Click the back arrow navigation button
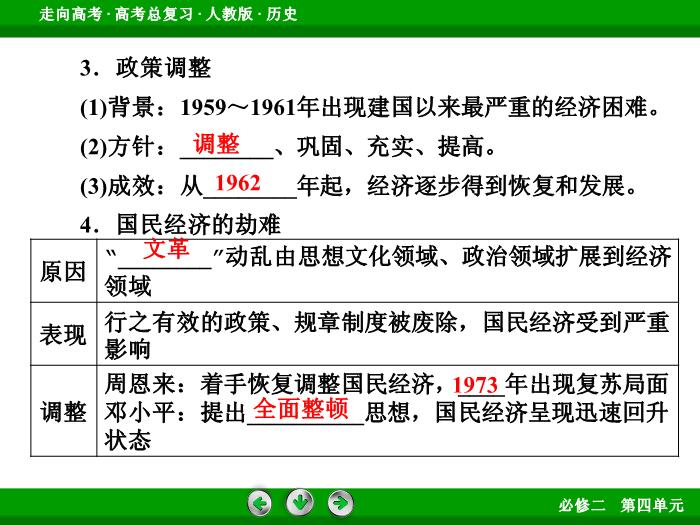Viewport: 700px width, 525px height. tap(259, 503)
